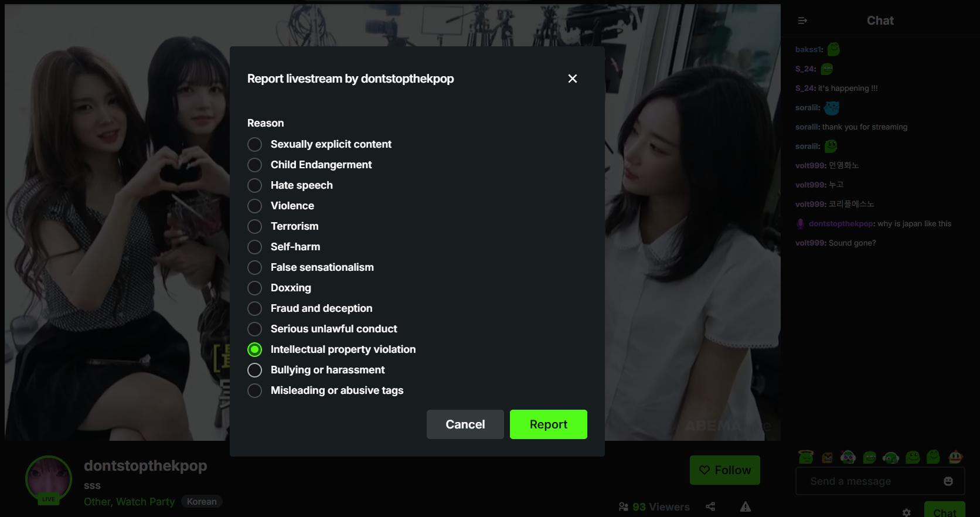Viewport: 980px width, 517px height.
Task: Insert the laughing frog emote
Action: tap(870, 457)
